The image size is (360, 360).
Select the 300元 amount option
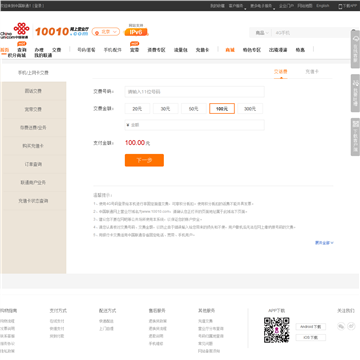point(250,109)
